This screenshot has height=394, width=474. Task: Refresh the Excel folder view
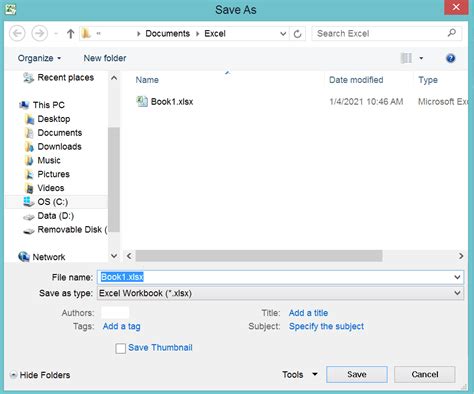tap(297, 34)
